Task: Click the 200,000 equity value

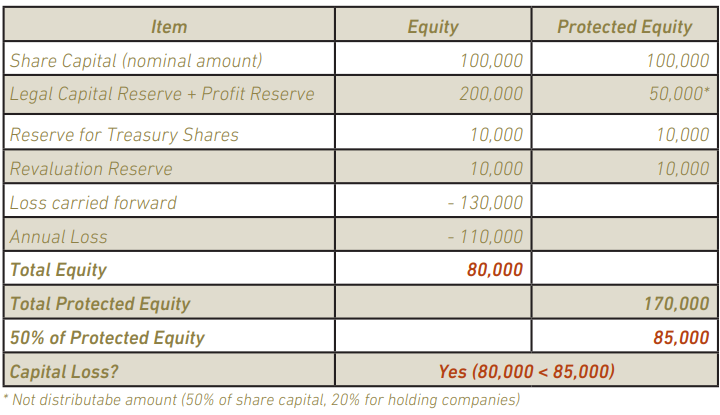Action: (491, 94)
